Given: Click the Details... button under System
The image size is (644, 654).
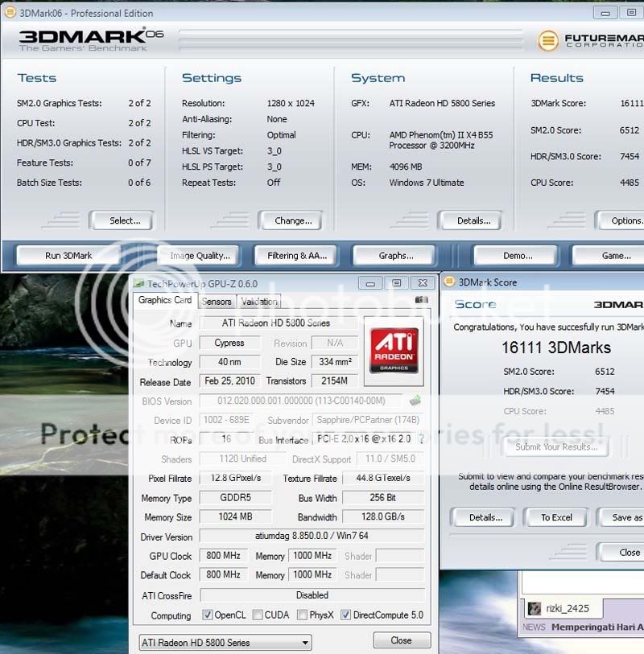Looking at the screenshot, I should tap(469, 220).
